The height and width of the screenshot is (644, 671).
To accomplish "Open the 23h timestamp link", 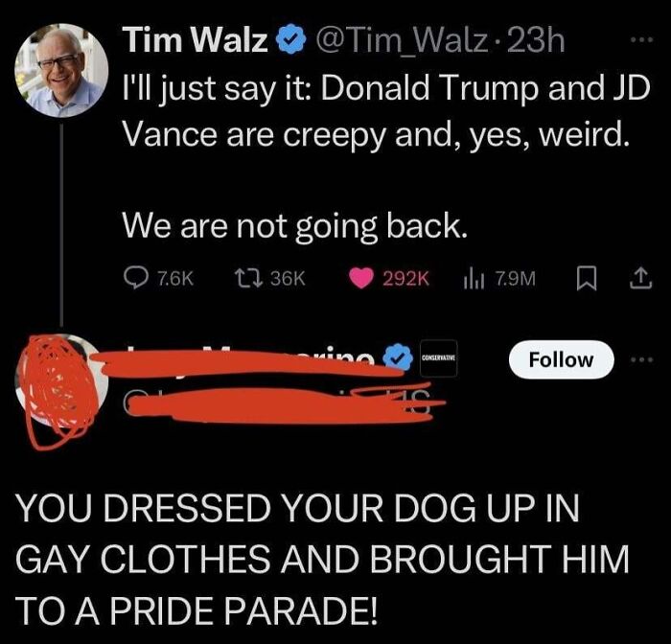I will point(536,40).
